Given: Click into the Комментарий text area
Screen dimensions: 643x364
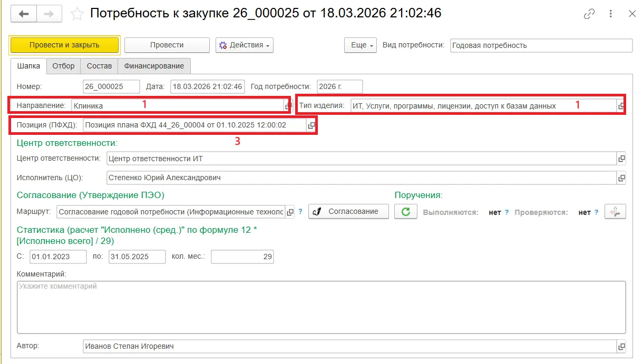Looking at the screenshot, I should coord(321,307).
